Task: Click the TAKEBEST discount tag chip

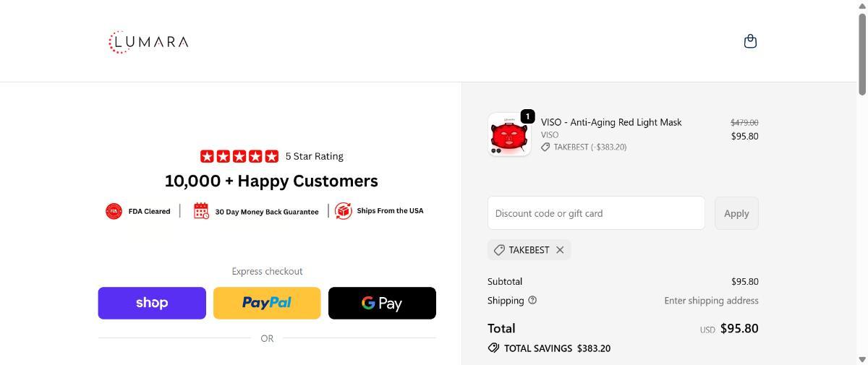Action: pyautogui.click(x=522, y=250)
